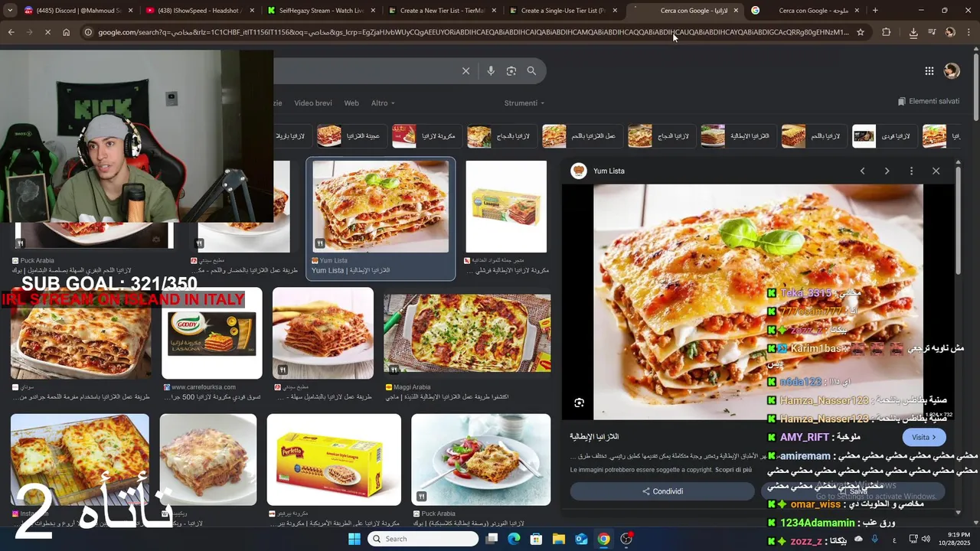This screenshot has height=551, width=980.
Task: Click the Condividi share button
Action: click(662, 491)
